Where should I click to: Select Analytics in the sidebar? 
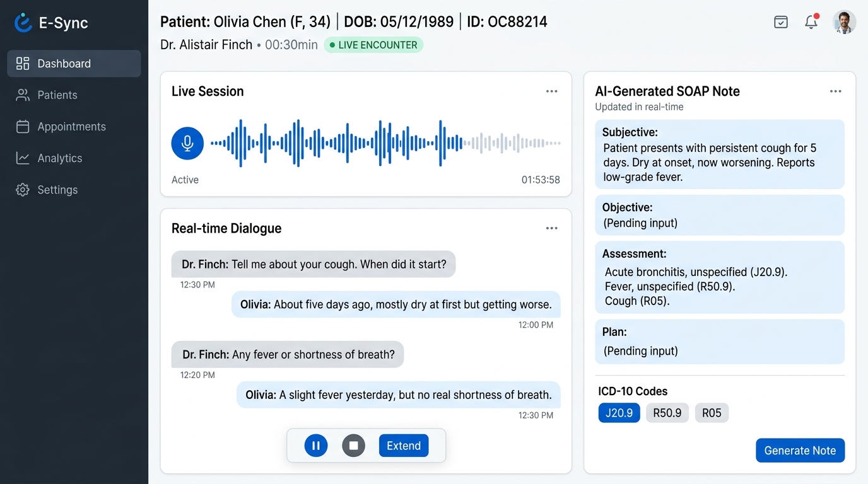74,158
